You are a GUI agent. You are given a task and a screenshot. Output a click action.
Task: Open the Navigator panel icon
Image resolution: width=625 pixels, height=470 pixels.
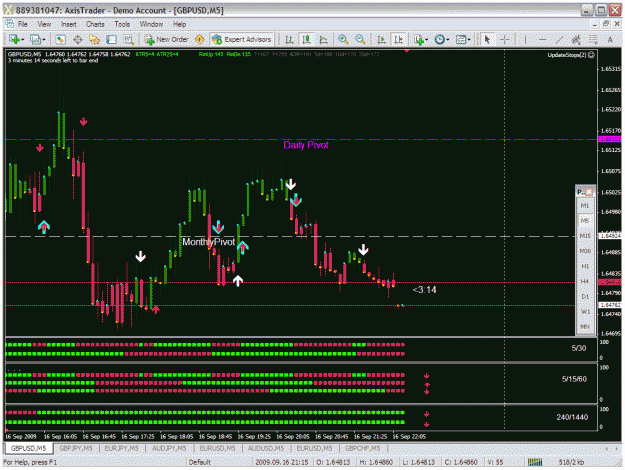coord(94,39)
